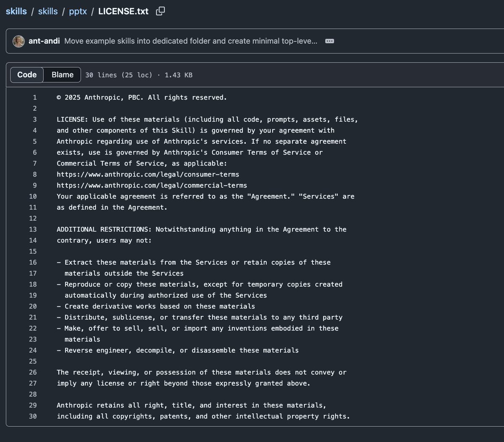Expand commit message with the ellipsis button
The height and width of the screenshot is (442, 504).
coord(330,41)
